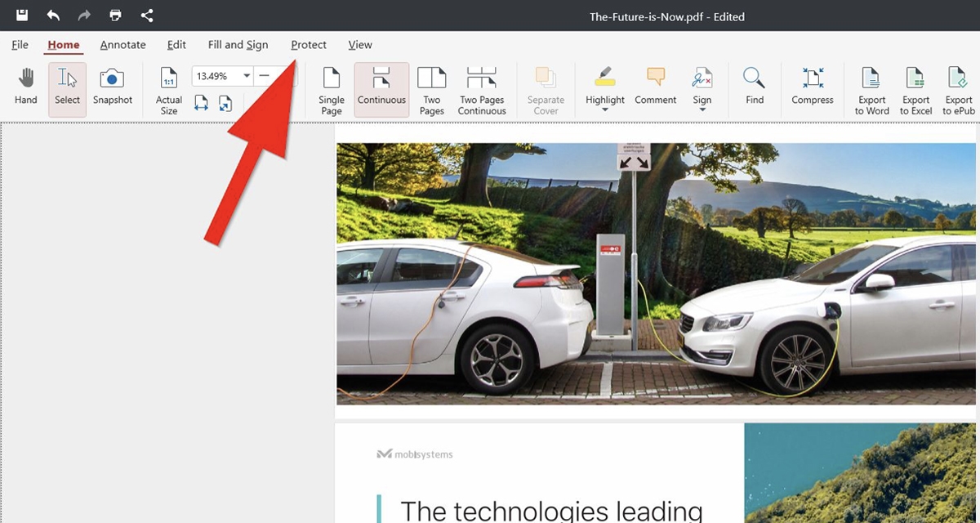Screen dimensions: 980x523
Task: Click the aerial forest photo on page
Action: point(861,473)
